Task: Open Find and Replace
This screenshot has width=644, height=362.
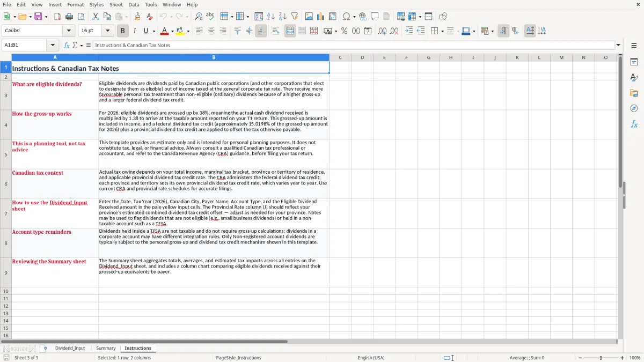Action: coord(199,17)
